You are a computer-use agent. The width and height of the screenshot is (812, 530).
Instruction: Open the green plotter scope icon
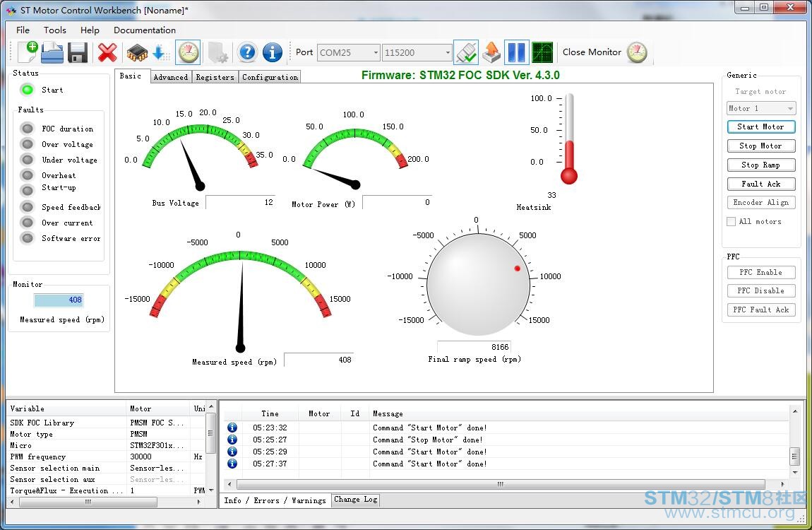coord(542,52)
